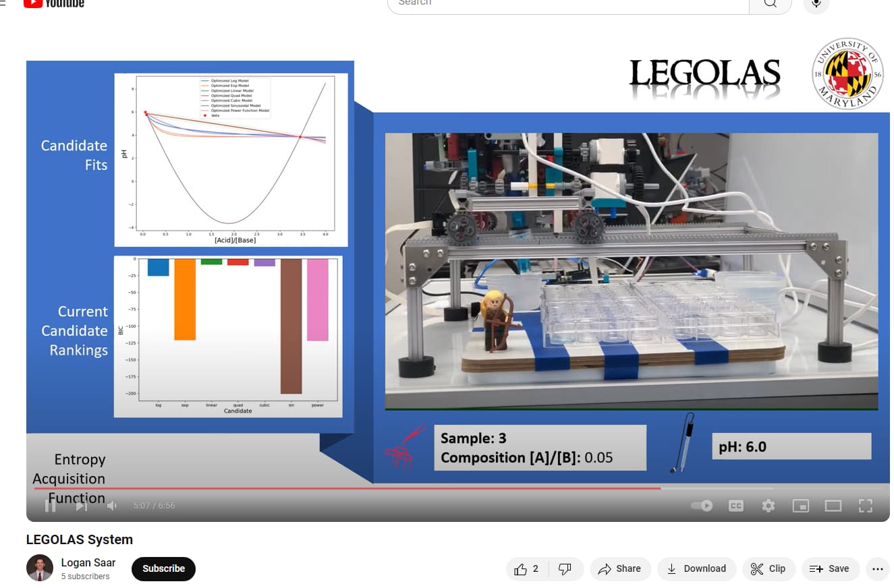Mute the video volume
Screen dimensions: 894x588
112,506
